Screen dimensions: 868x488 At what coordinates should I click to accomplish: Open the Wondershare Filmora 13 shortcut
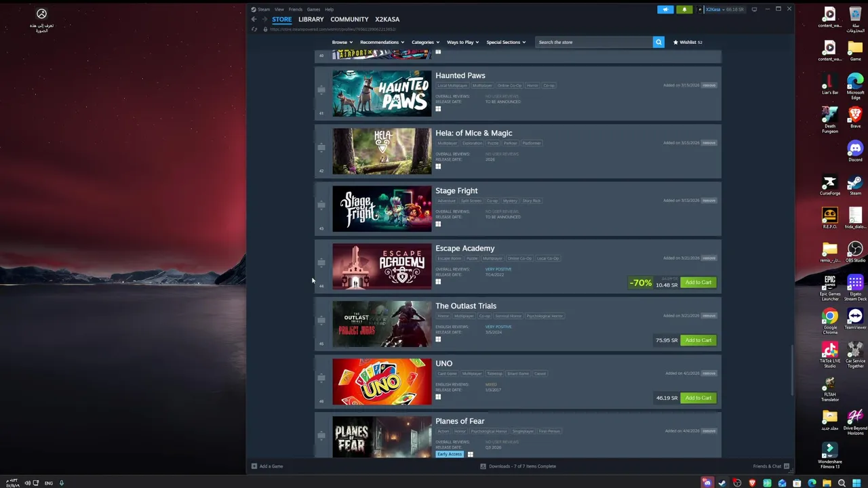(830, 455)
